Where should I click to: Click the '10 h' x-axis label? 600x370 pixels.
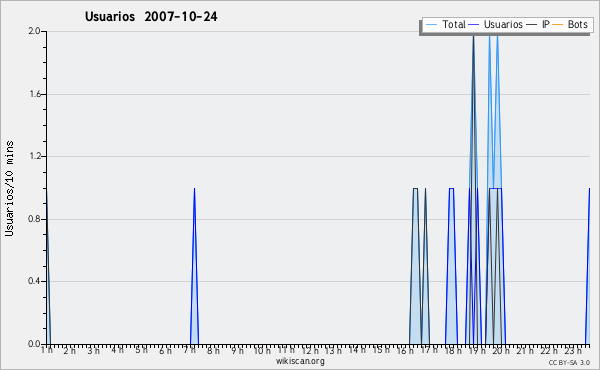coord(262,351)
